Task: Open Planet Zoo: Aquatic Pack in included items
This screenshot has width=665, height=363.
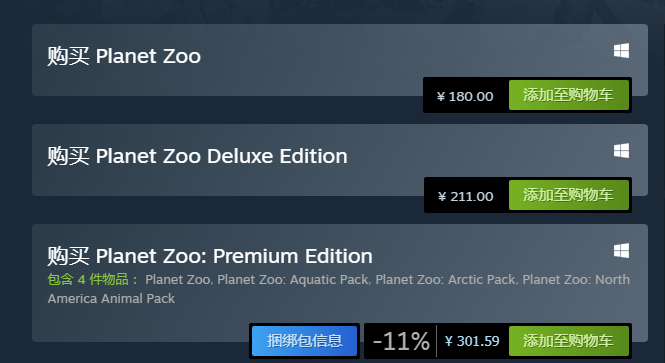Action: pyautogui.click(x=293, y=280)
